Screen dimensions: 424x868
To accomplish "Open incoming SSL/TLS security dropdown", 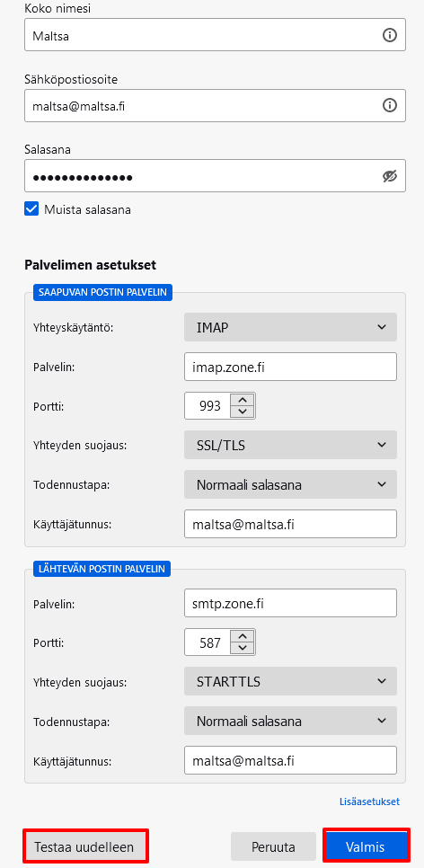I will point(290,445).
